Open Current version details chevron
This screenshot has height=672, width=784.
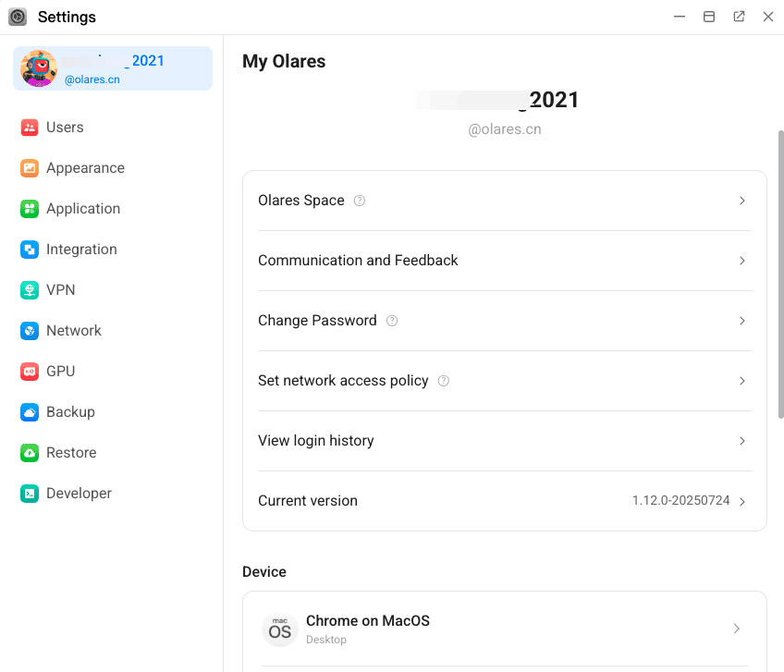pyautogui.click(x=742, y=502)
